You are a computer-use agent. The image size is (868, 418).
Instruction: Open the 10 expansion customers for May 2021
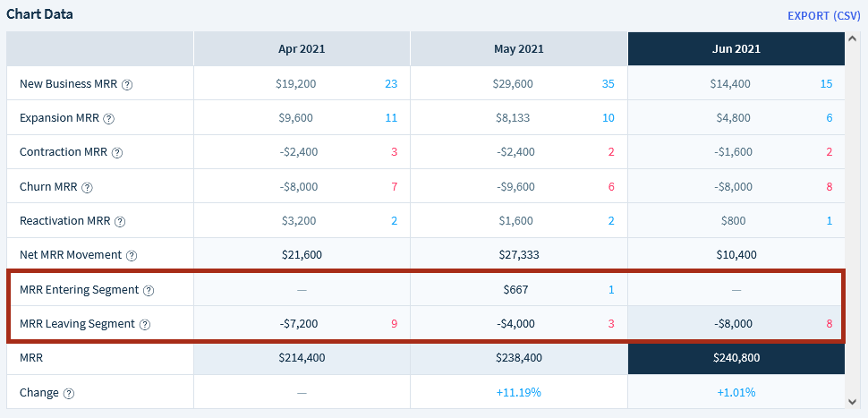(x=608, y=118)
